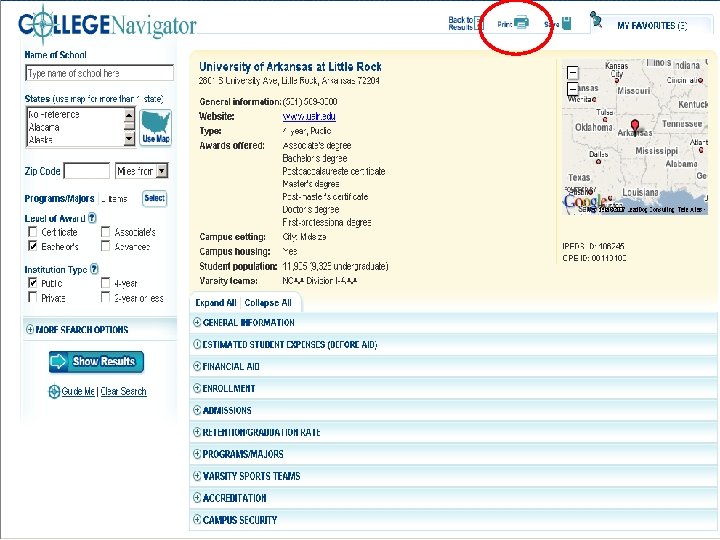The image size is (720, 540).
Task: Click Expand All
Action: [x=216, y=303]
